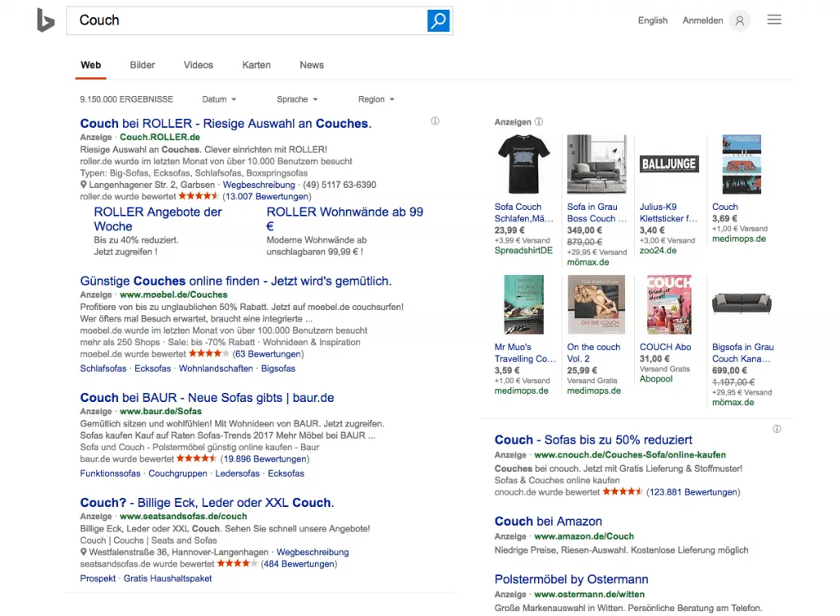This screenshot has width=840, height=616.
Task: Click Ledersofas sitelink
Action: (237, 473)
